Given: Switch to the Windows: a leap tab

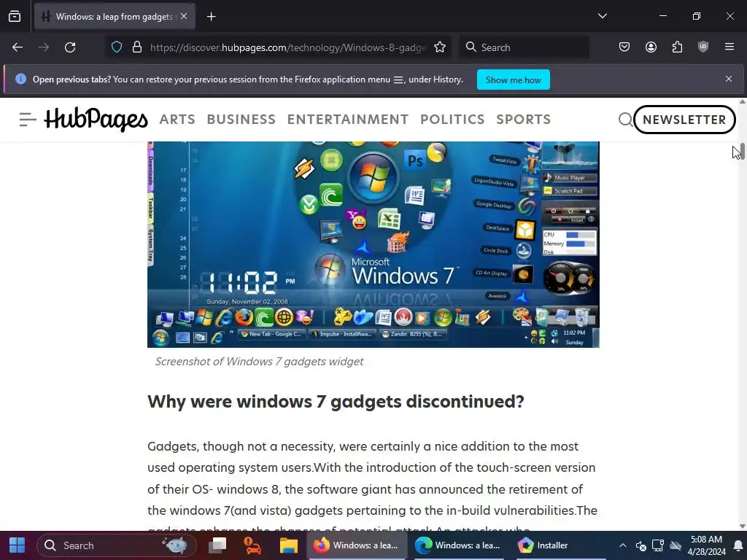Looking at the screenshot, I should 115,17.
